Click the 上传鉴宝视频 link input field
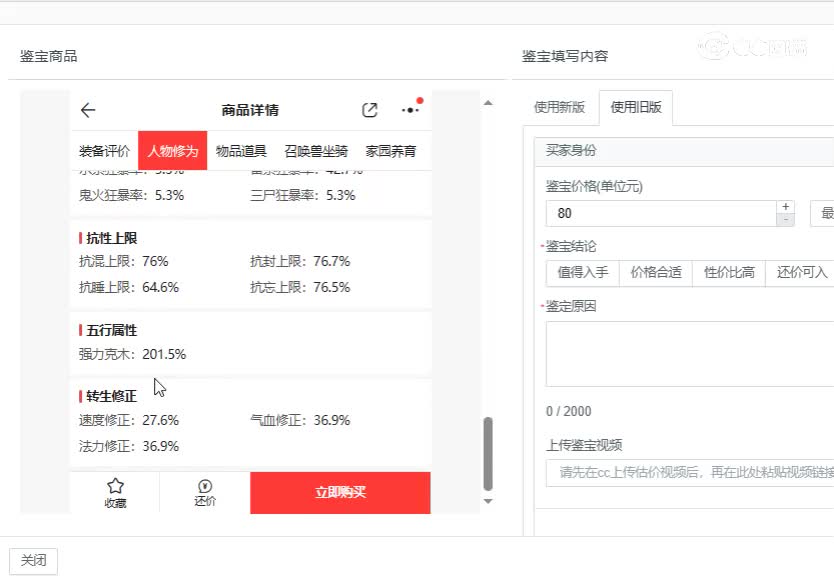 click(690, 473)
